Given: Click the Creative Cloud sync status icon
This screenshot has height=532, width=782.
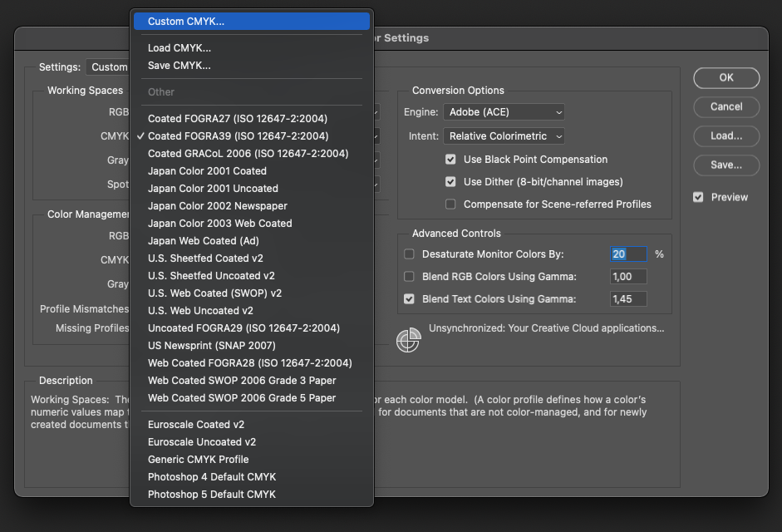Looking at the screenshot, I should click(409, 340).
